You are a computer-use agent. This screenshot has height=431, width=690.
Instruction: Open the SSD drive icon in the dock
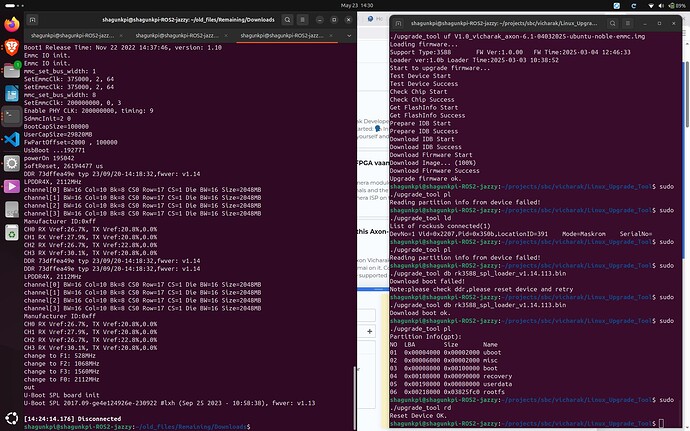(x=12, y=210)
